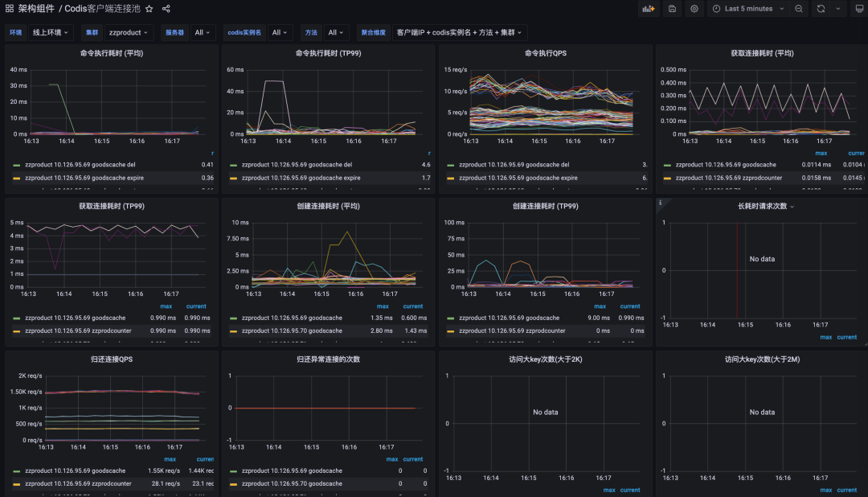
Task: Share the dashboard via share icon
Action: 166,9
